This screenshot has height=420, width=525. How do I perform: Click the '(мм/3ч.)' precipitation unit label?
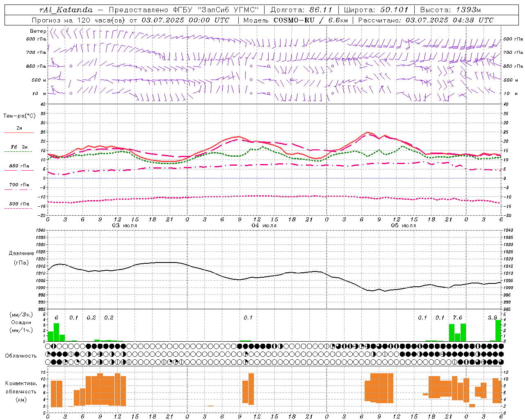(x=21, y=315)
